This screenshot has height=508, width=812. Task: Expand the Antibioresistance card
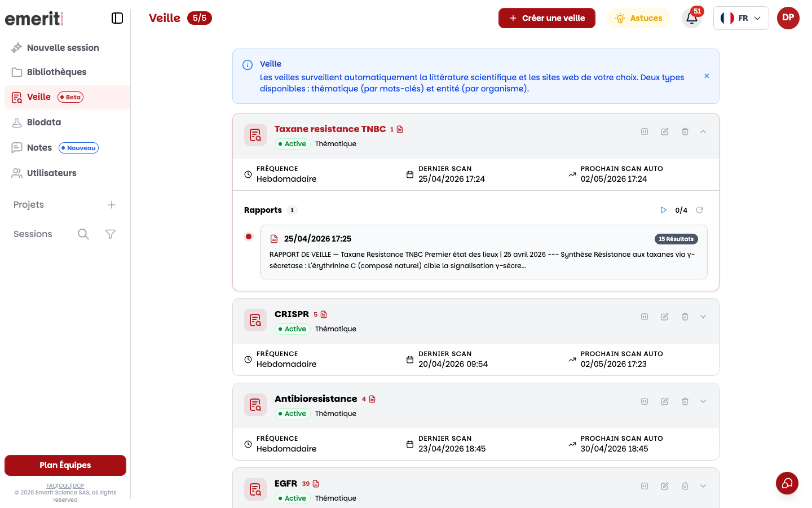click(x=703, y=401)
